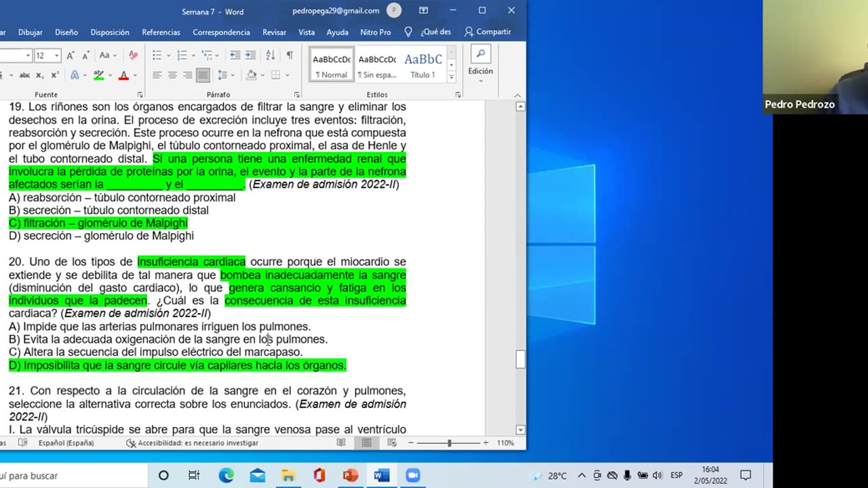This screenshot has height=488, width=868.
Task: Open the font name dropdown arrow
Action: [x=28, y=56]
